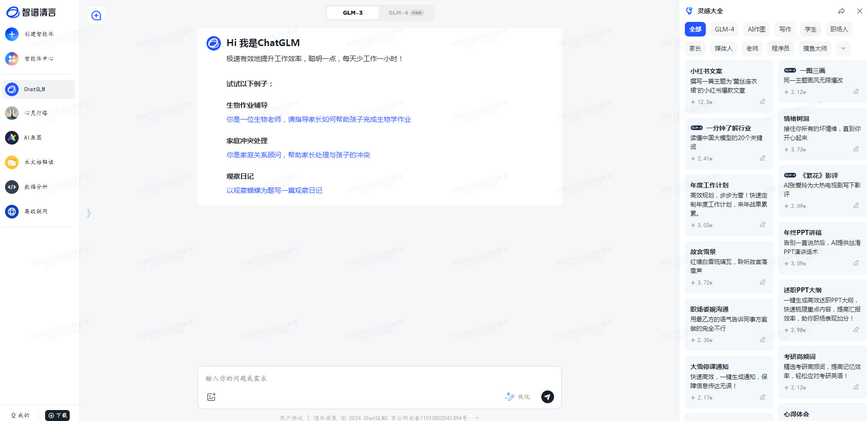Open the 年终PPT讲稿 inspiration card

pyautogui.click(x=822, y=248)
